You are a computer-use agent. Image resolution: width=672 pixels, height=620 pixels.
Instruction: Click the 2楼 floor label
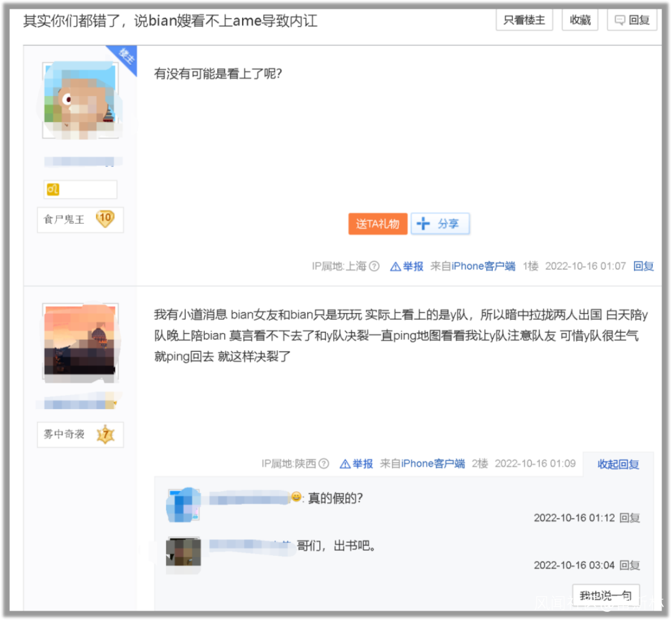click(480, 464)
